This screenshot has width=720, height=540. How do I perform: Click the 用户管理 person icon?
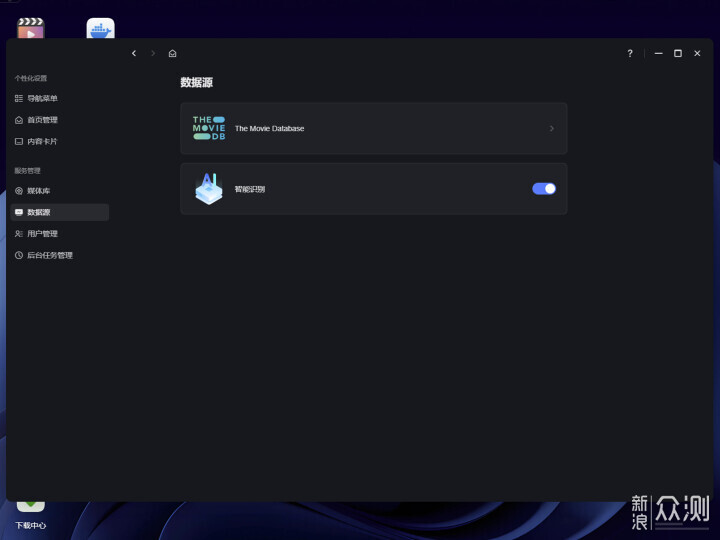[19, 234]
